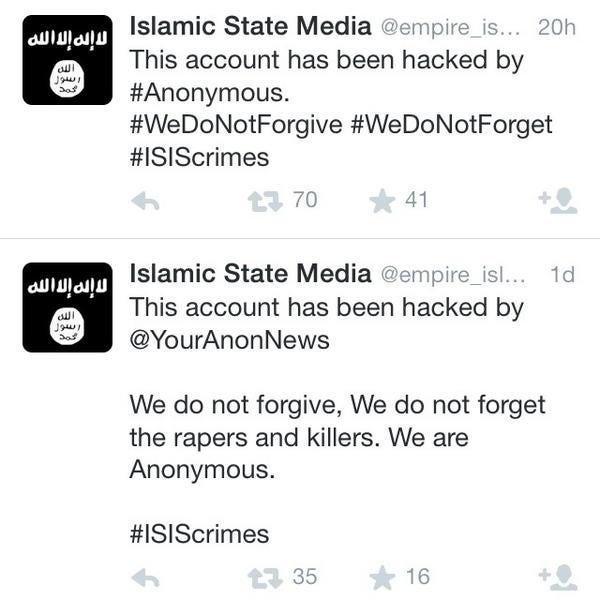This screenshot has width=600, height=600.
Task: Retweet the second tweet with 35 retweets
Action: (x=265, y=578)
